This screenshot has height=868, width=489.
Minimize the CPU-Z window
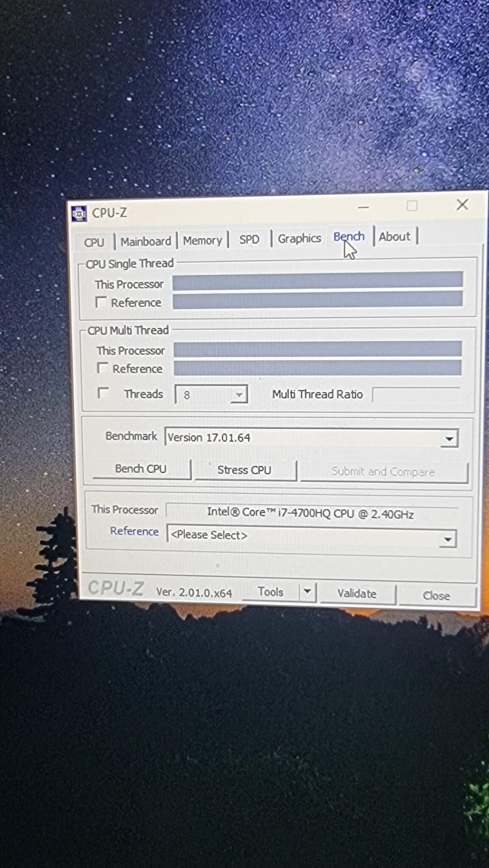pos(363,208)
